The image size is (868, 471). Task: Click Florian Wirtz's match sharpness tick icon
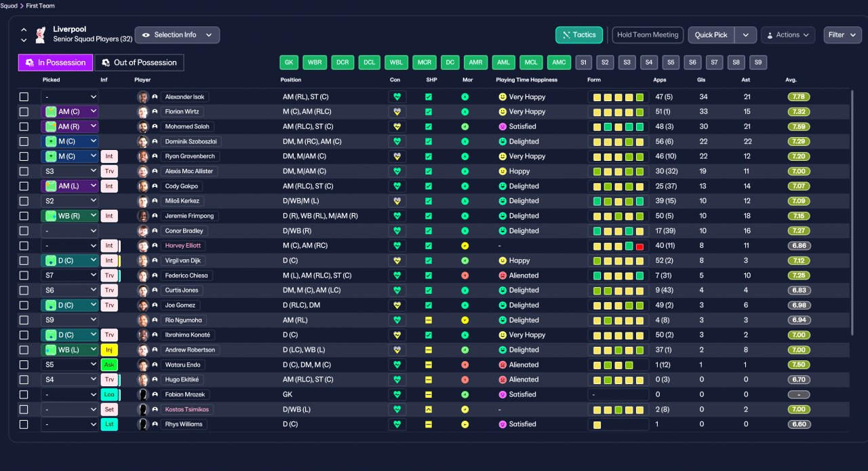pyautogui.click(x=429, y=112)
